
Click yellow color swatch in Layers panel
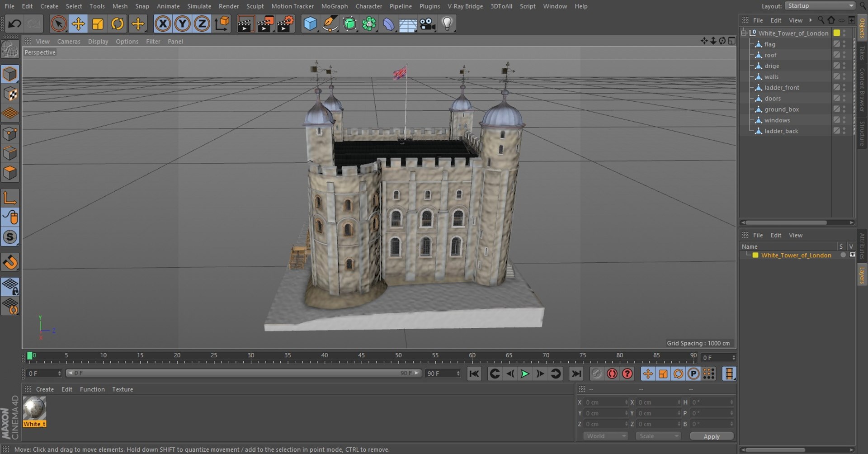[x=755, y=255]
